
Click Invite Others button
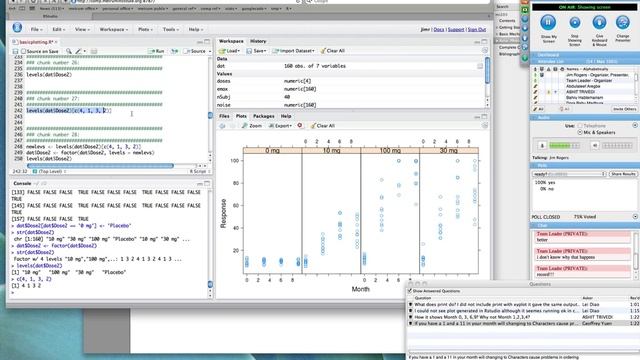click(624, 109)
